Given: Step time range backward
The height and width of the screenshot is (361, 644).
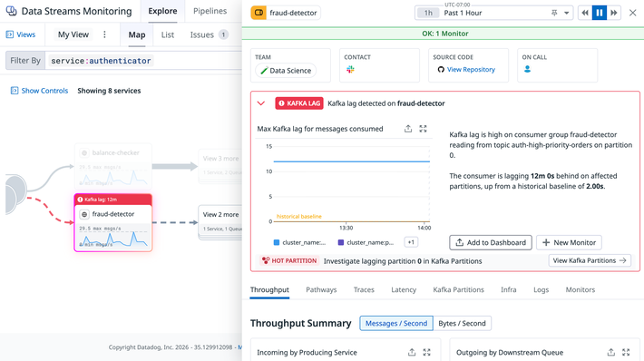Looking at the screenshot, I should 585,13.
